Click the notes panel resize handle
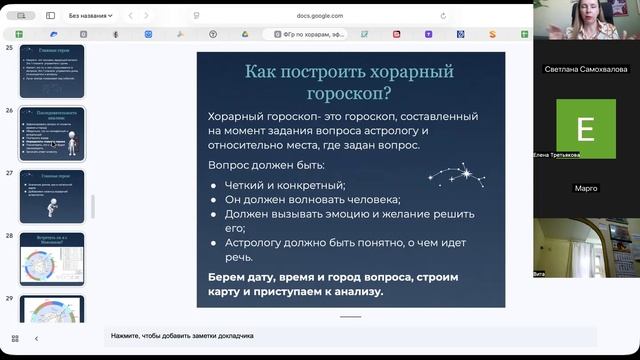Screen dimensions: 640x360 [x=351, y=317]
